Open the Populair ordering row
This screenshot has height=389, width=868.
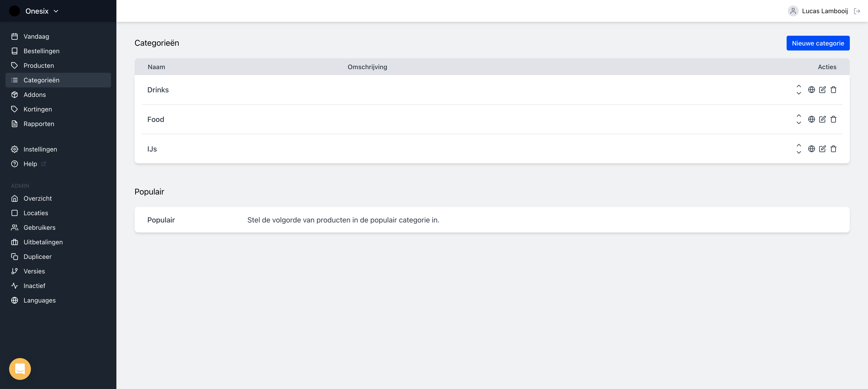pyautogui.click(x=492, y=220)
